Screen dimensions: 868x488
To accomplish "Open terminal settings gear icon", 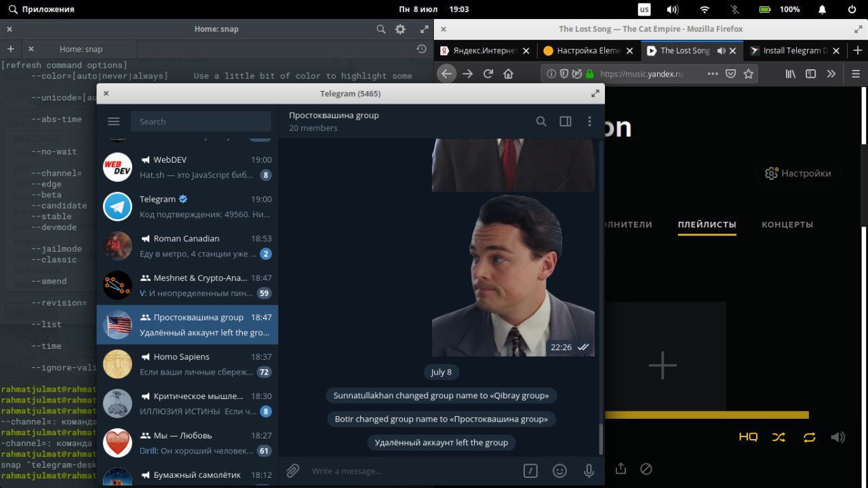I will click(400, 29).
